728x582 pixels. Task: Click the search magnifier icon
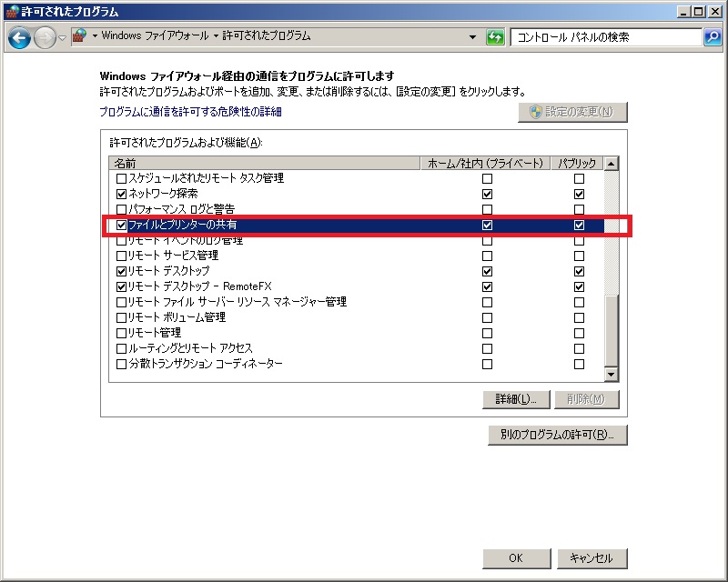[713, 37]
